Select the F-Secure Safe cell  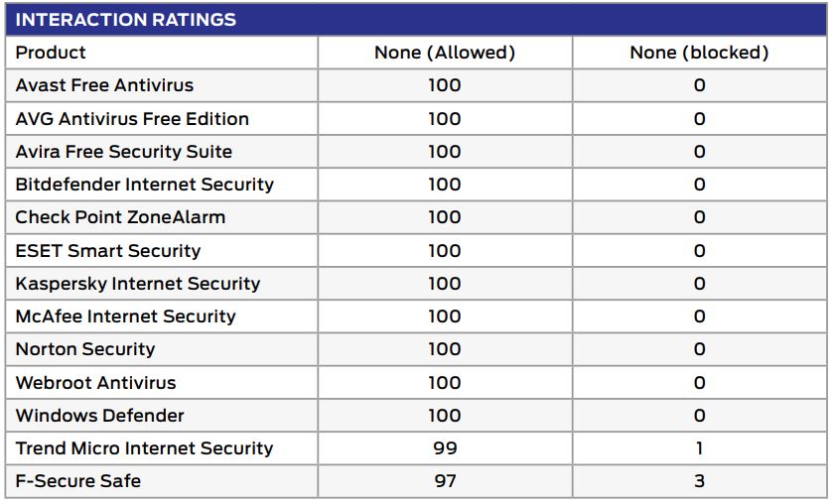78,481
